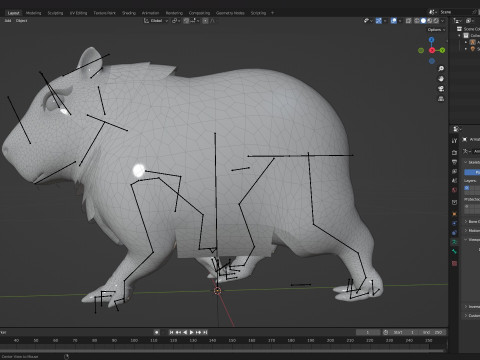Switch to the Modeling workspace tab
Screen dimensions: 480x360
click(x=34, y=13)
